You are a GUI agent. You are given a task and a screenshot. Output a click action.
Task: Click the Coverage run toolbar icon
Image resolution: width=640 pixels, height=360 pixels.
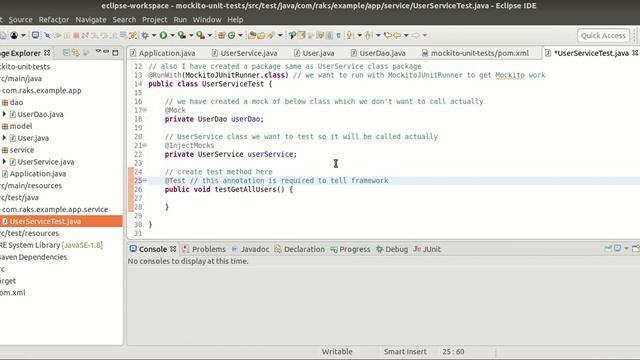coord(181,36)
